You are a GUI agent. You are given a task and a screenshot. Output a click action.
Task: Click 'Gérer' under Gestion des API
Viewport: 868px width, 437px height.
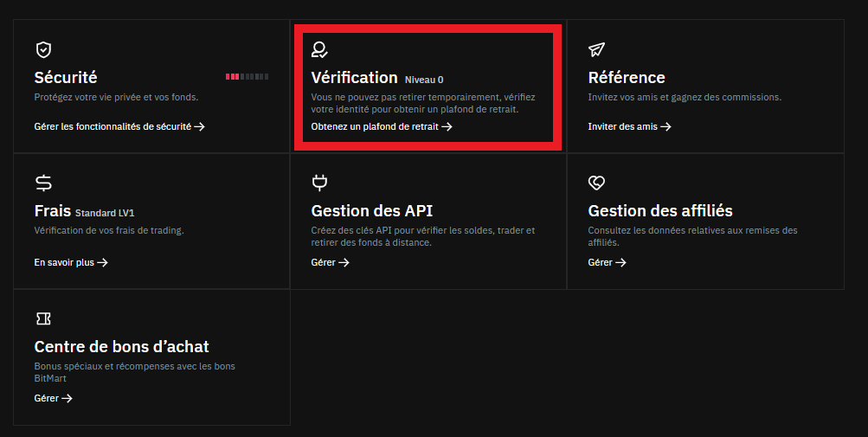click(x=330, y=262)
